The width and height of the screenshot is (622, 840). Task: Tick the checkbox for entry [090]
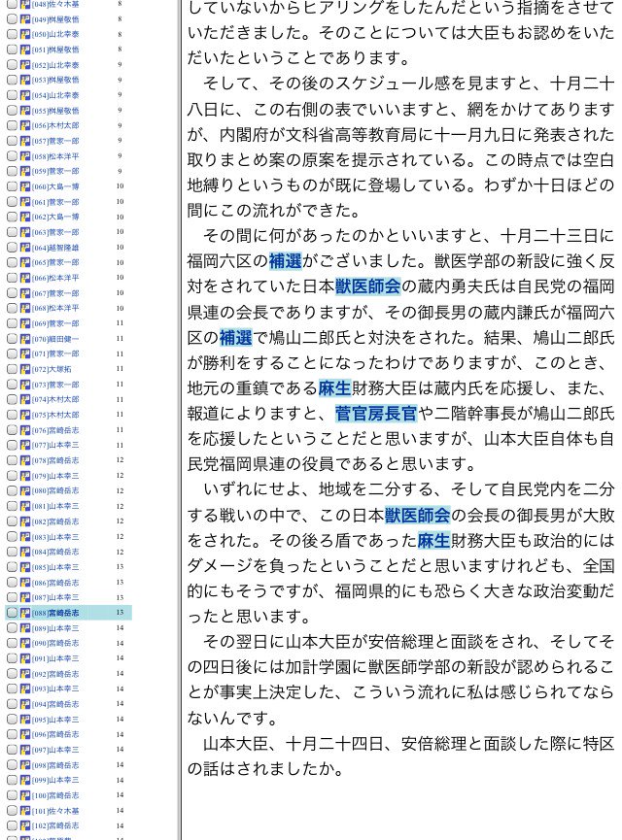tap(12, 643)
